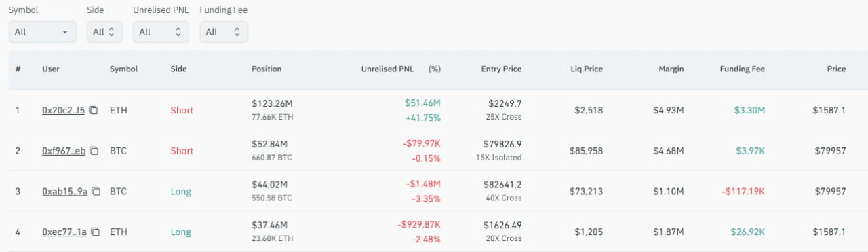Sort by the Margin column header

tap(671, 69)
